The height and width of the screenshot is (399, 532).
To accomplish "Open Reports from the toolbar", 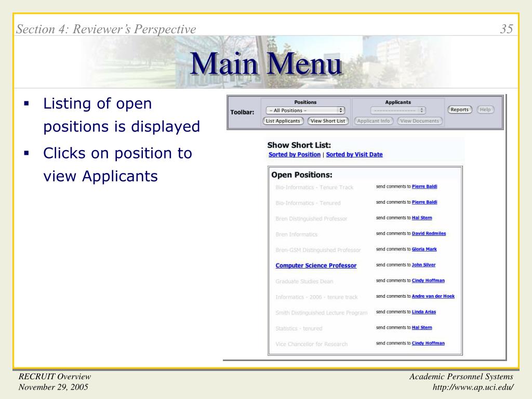I will pyautogui.click(x=459, y=110).
